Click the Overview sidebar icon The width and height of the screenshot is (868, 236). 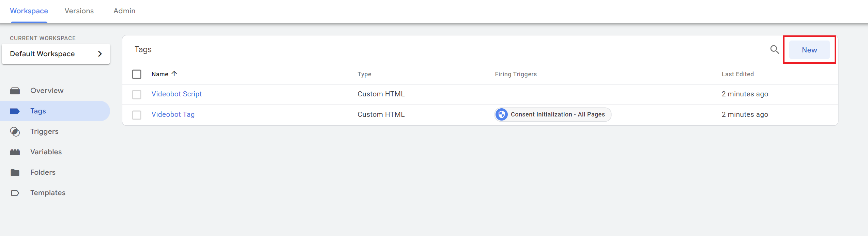point(15,91)
